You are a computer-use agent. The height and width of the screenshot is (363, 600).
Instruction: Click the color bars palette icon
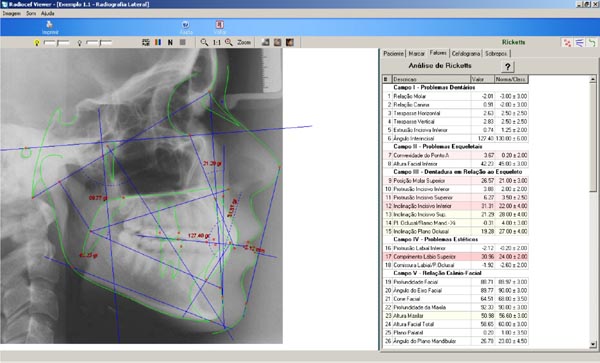[x=158, y=42]
